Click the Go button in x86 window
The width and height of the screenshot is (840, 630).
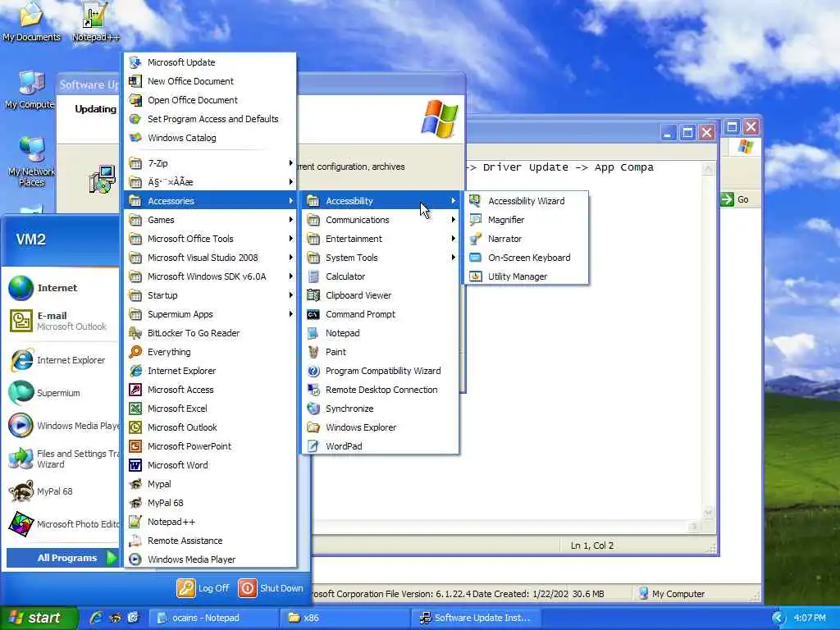pyautogui.click(x=735, y=199)
